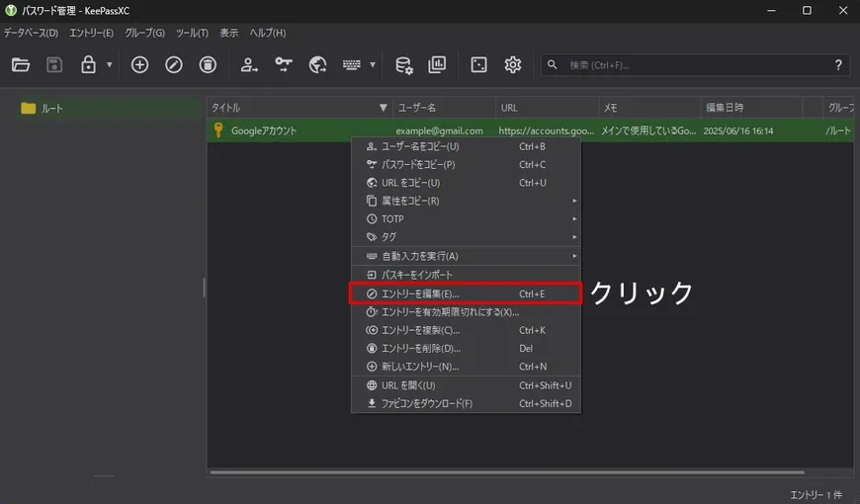The width and height of the screenshot is (860, 504).
Task: Choose ファビコンをダウンロード(F) in the context menu
Action: pos(466,403)
